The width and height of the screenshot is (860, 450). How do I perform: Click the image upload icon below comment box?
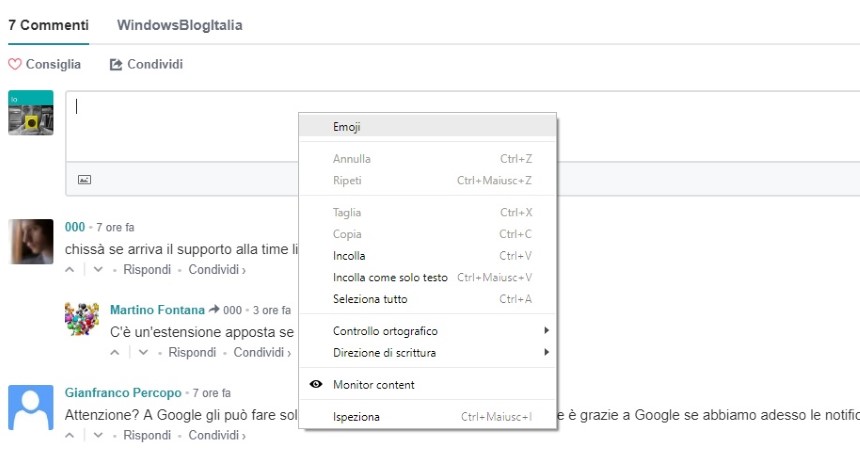(84, 179)
